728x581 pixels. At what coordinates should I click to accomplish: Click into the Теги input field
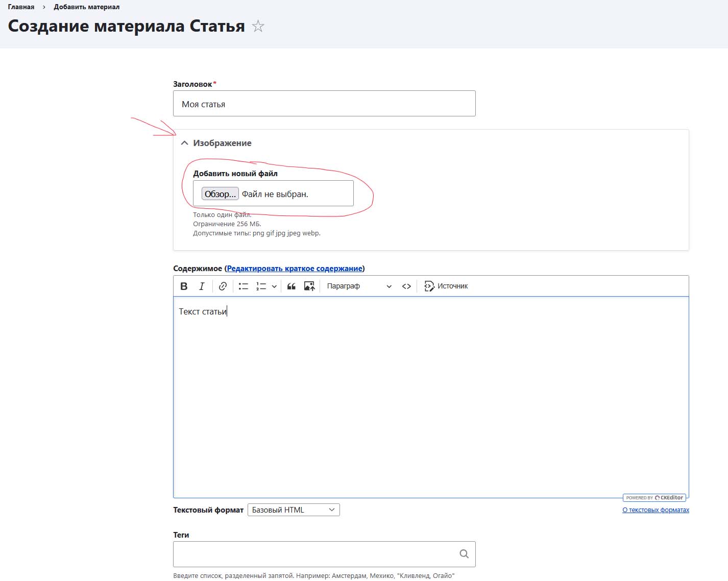314,554
